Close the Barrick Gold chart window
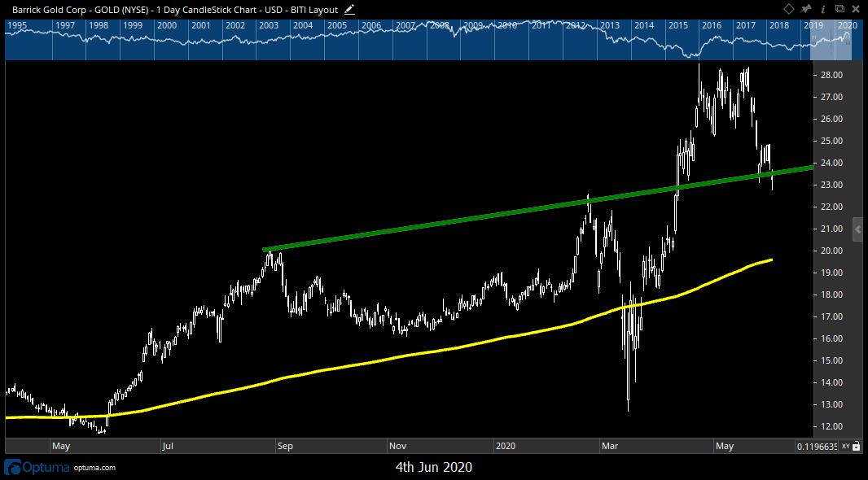 pos(857,10)
